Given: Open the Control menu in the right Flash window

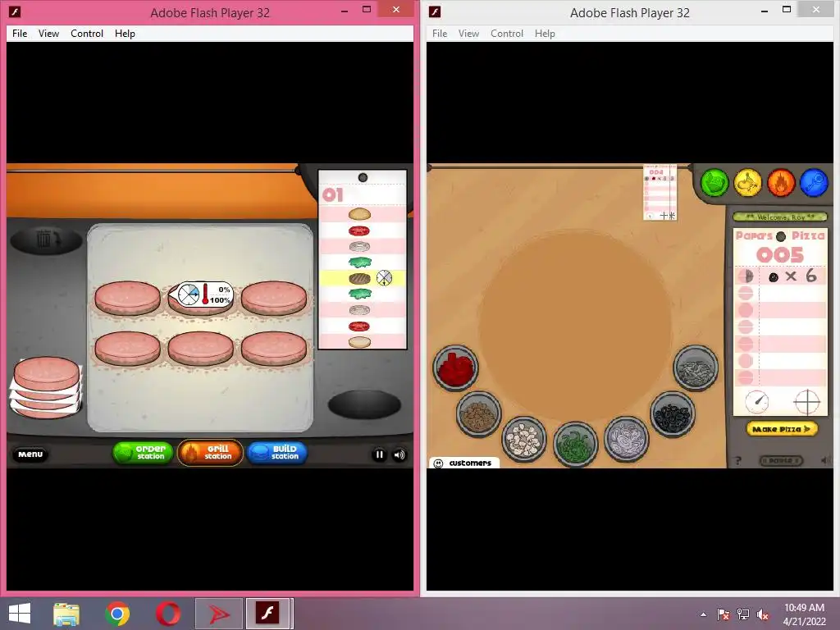Looking at the screenshot, I should [x=507, y=33].
